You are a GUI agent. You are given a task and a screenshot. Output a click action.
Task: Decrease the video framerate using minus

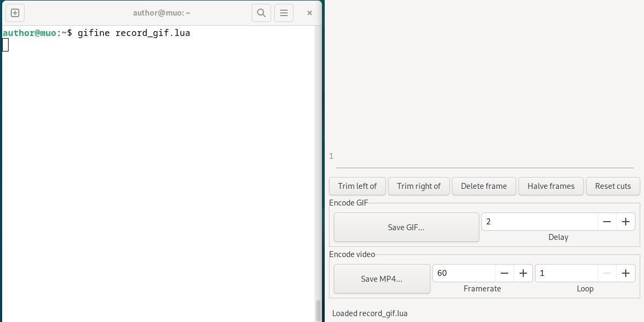pos(504,273)
